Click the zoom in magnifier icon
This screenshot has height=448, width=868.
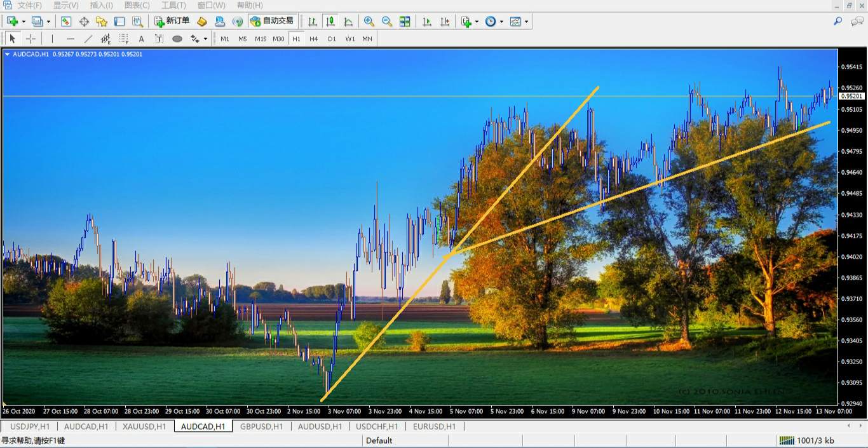369,22
